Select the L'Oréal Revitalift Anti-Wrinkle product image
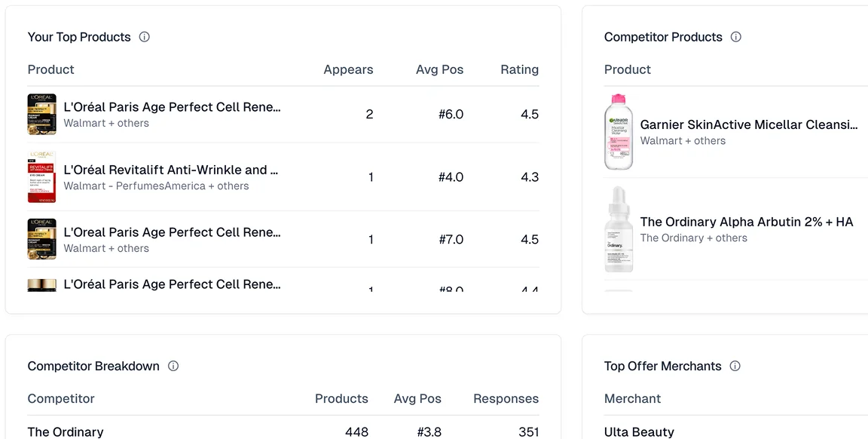The height and width of the screenshot is (439, 868). [x=41, y=177]
